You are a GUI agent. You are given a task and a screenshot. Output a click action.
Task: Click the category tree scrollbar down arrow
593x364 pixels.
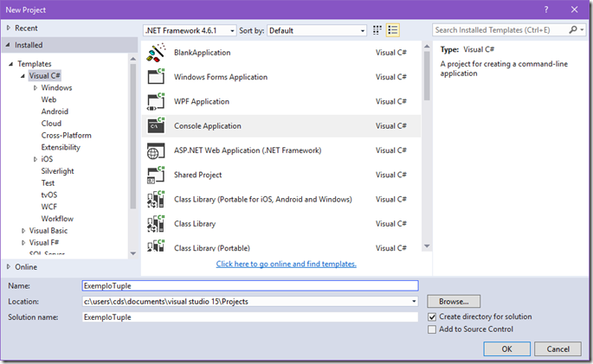pyautogui.click(x=132, y=253)
